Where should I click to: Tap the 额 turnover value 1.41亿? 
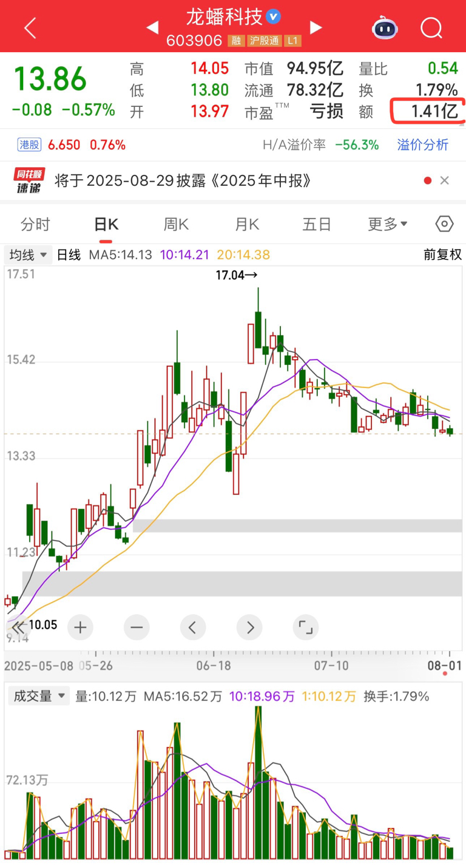[433, 111]
